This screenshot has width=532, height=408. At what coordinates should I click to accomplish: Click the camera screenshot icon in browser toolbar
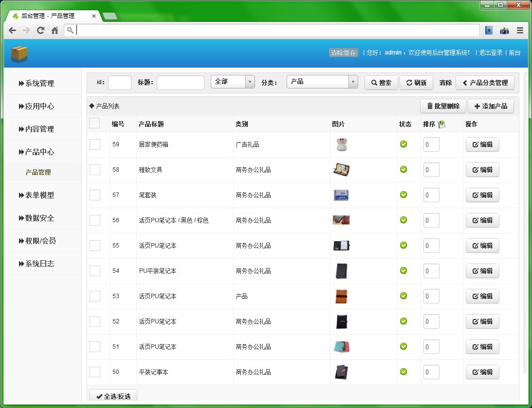click(505, 31)
